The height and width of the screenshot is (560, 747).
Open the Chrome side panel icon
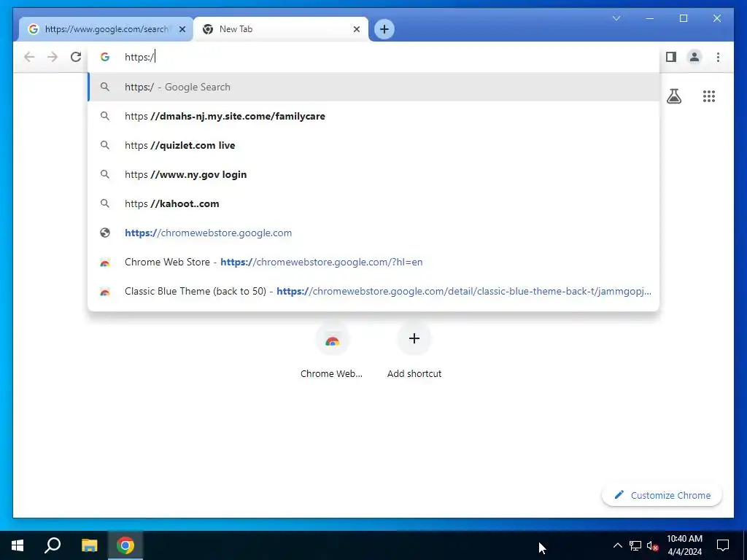pyautogui.click(x=671, y=57)
